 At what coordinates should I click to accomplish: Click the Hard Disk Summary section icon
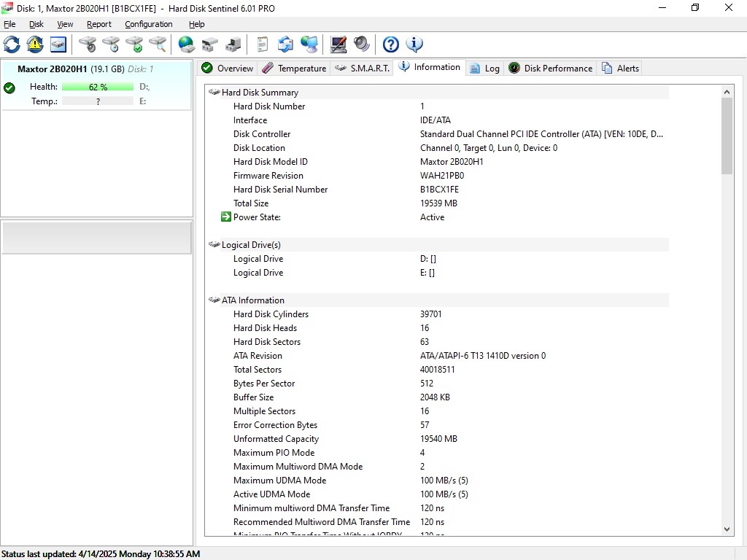(x=214, y=92)
